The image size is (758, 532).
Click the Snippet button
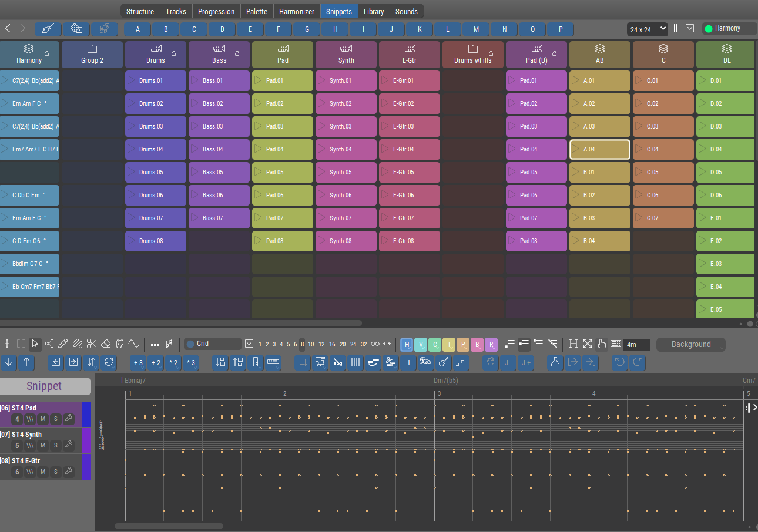click(44, 386)
